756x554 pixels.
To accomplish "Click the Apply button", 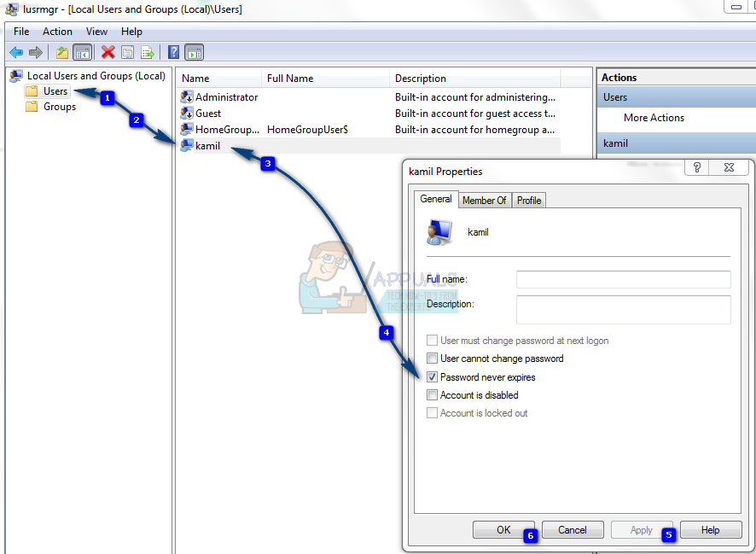I will pyautogui.click(x=642, y=530).
